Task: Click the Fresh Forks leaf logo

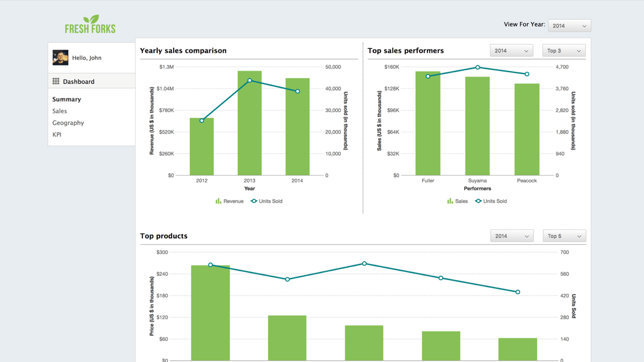Action: tap(90, 24)
